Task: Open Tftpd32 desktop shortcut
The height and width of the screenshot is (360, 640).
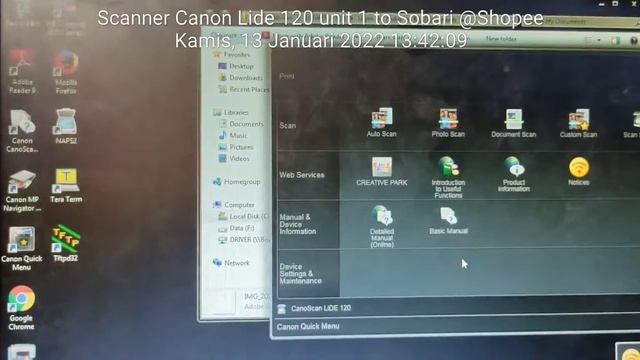Action: click(65, 244)
